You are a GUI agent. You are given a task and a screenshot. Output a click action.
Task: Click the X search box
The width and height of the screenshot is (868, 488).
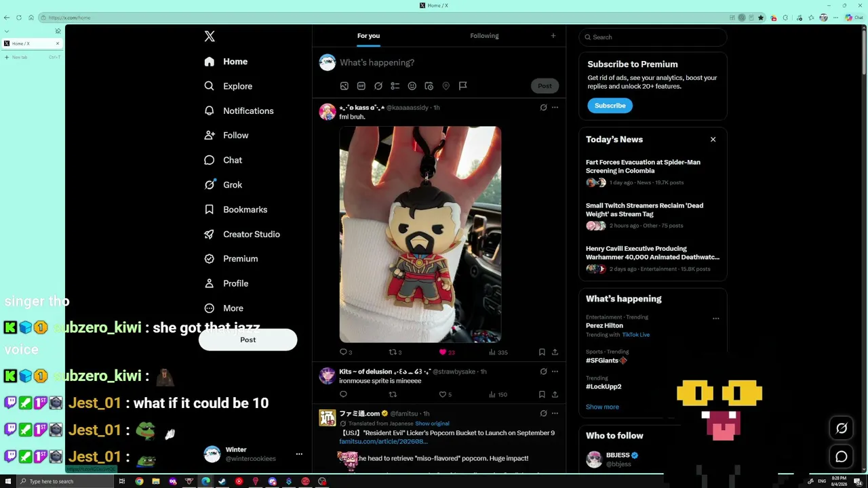tap(653, 37)
